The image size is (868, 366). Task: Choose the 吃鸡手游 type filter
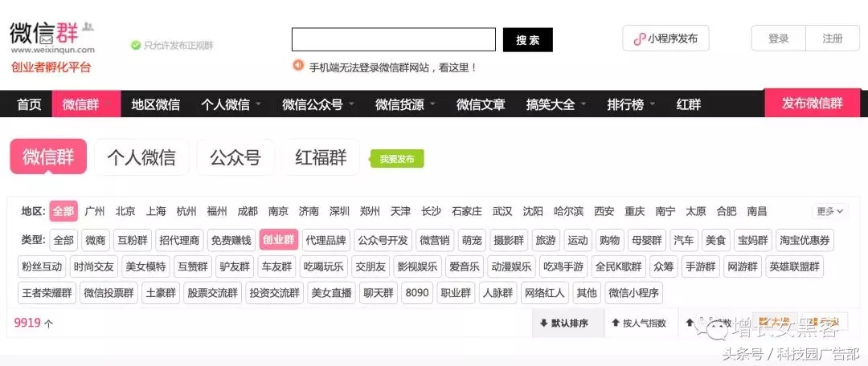pyautogui.click(x=563, y=266)
